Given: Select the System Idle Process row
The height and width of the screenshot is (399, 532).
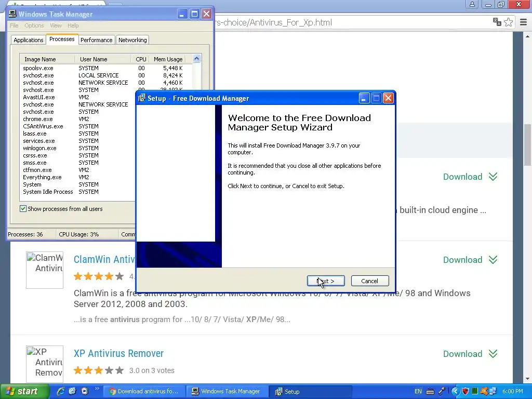Looking at the screenshot, I should (x=78, y=192).
